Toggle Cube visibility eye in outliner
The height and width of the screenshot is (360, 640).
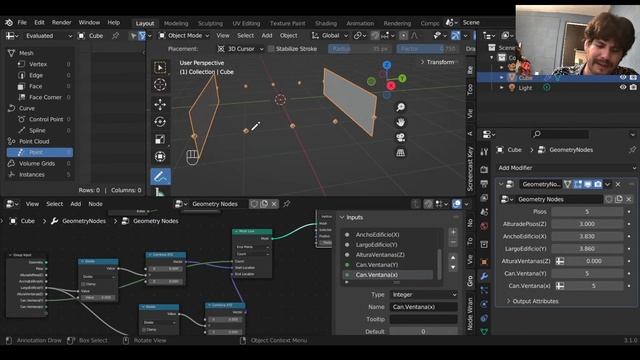[x=622, y=77]
